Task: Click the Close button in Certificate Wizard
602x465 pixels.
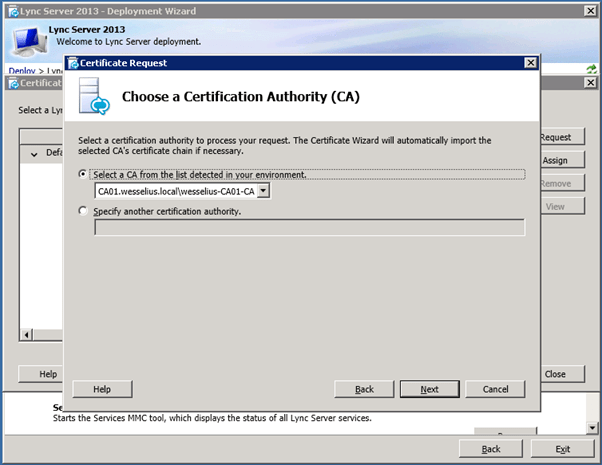Action: click(555, 374)
